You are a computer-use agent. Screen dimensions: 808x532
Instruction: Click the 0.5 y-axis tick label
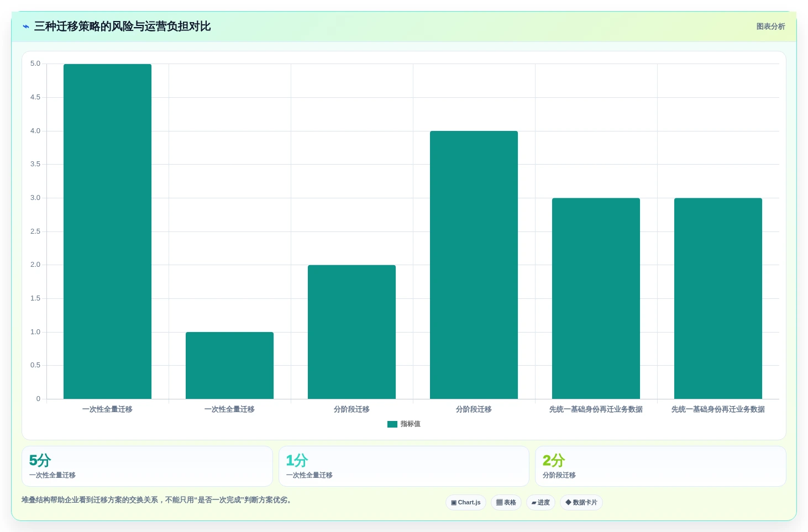tap(35, 365)
